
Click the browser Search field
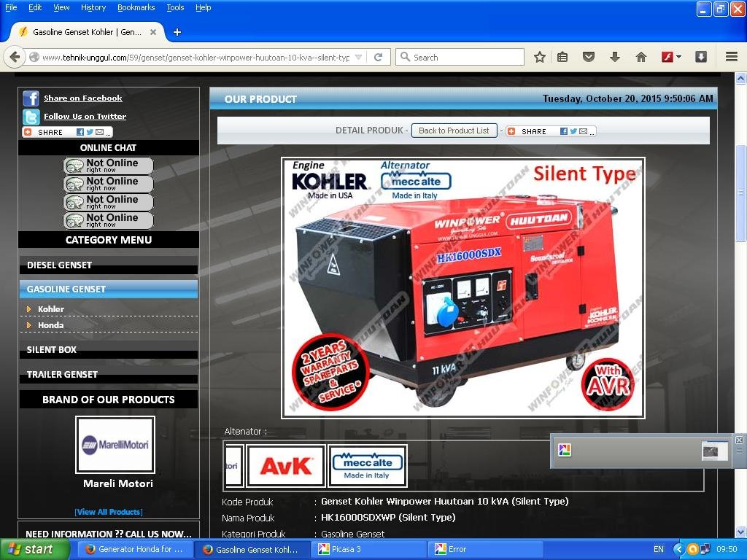460,57
